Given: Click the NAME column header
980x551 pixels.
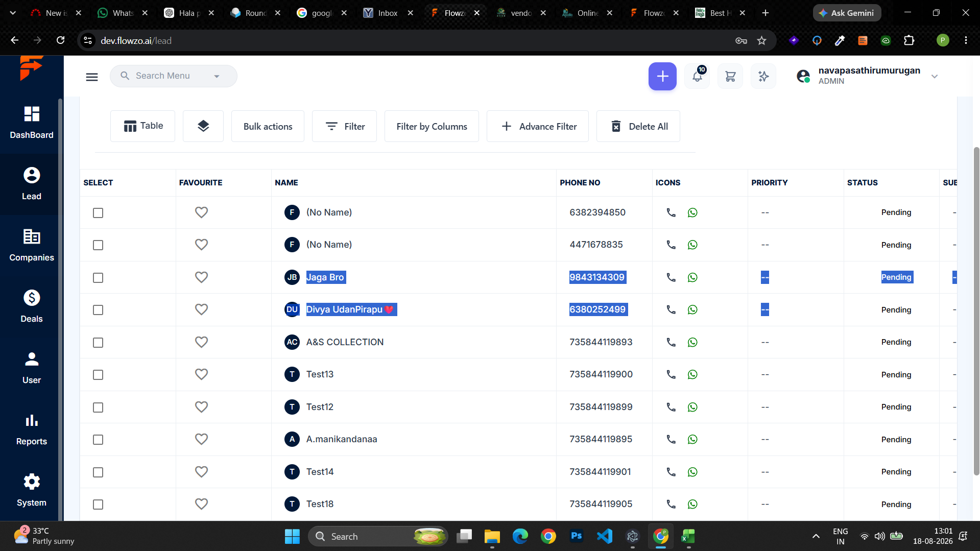Looking at the screenshot, I should click(286, 182).
